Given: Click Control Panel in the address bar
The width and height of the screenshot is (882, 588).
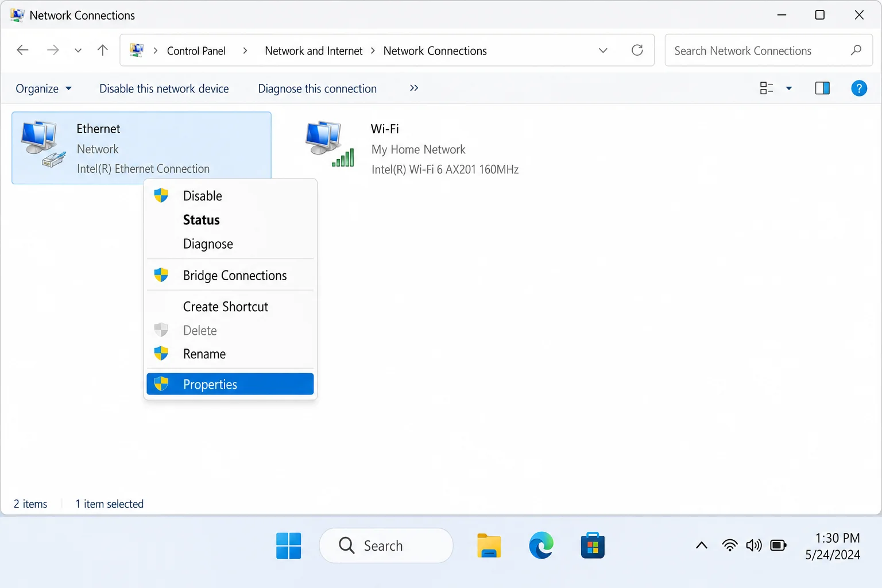Looking at the screenshot, I should click(x=196, y=51).
